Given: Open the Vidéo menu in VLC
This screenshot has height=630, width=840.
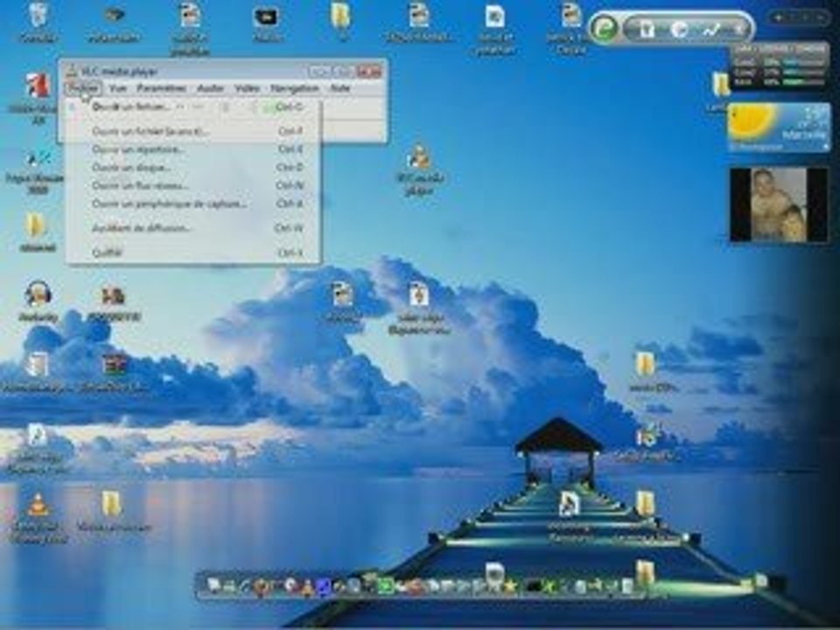Looking at the screenshot, I should (x=247, y=88).
